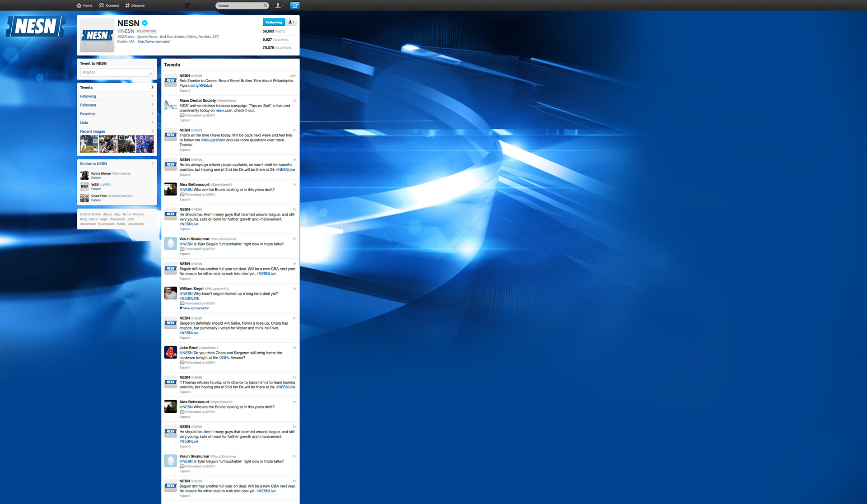Expand the Rob Zombie tweet
Screen dimensions: 867x504
click(x=185, y=91)
